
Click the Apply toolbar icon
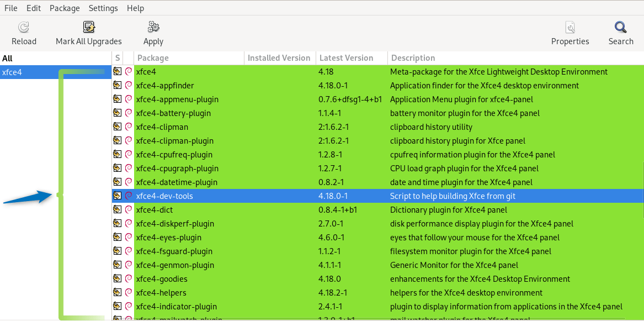pyautogui.click(x=153, y=26)
